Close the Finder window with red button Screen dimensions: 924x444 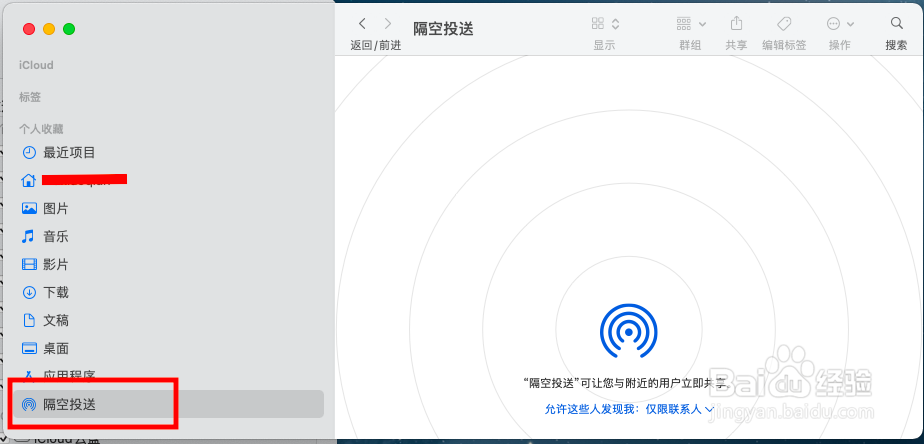(x=29, y=29)
